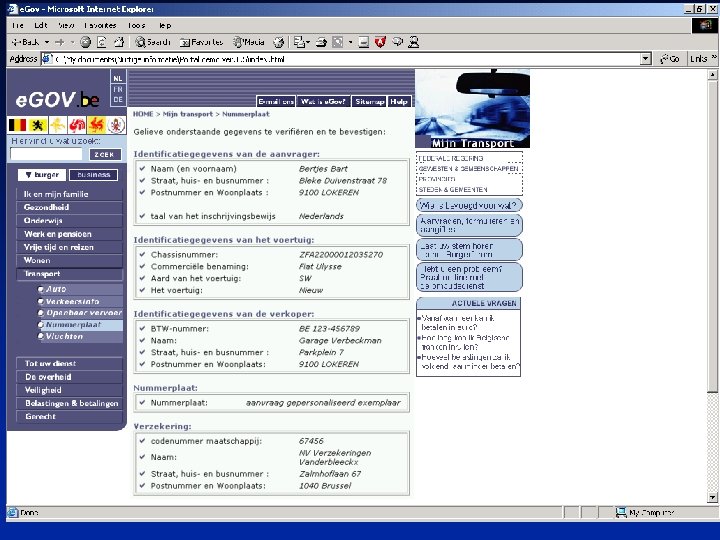Click the Messenger person toolbar icon
This screenshot has height=540, width=720.
tap(414, 42)
